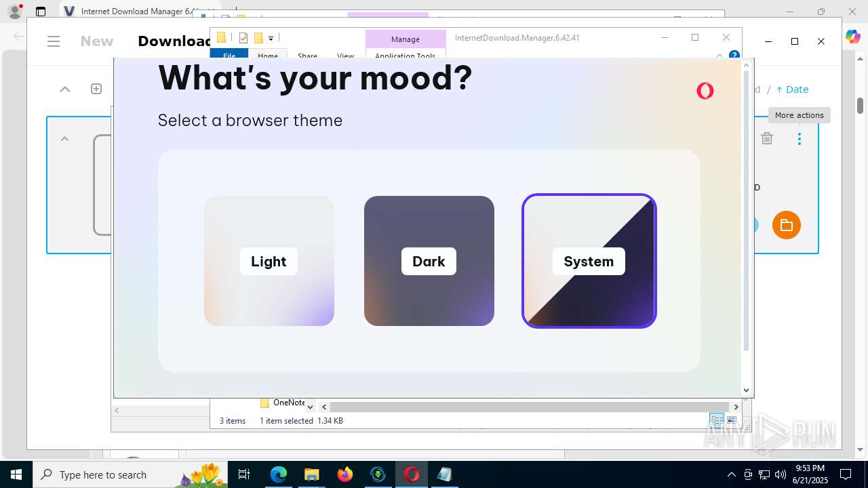Image resolution: width=868 pixels, height=488 pixels.
Task: Sort downloads by Date
Action: [792, 89]
